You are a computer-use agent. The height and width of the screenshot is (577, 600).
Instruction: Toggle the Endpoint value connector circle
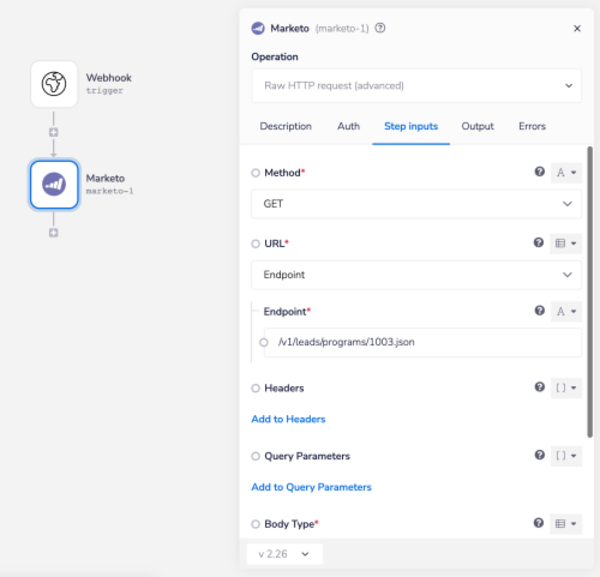pos(264,342)
